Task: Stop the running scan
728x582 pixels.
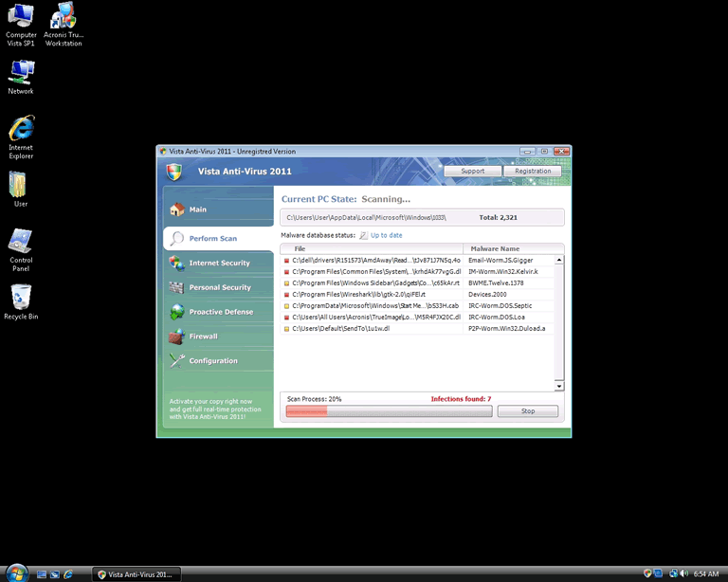Action: pyautogui.click(x=527, y=411)
